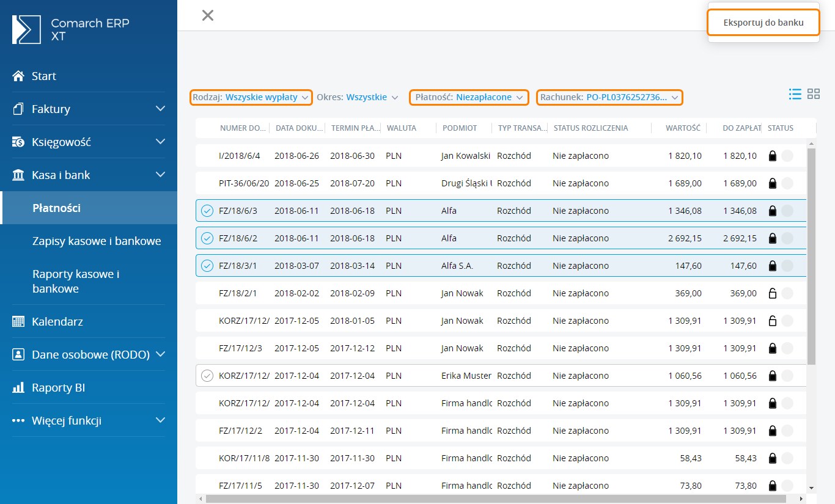Click the locked padlock in row PIT-36/06/20

[x=772, y=183]
